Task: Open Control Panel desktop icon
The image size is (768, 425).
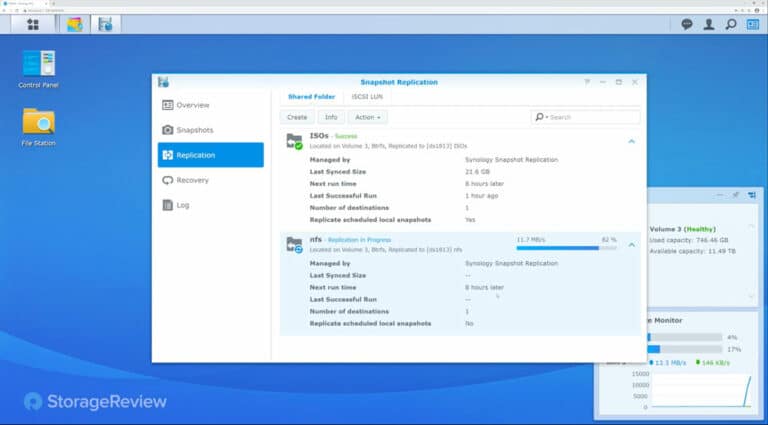Action: click(39, 69)
